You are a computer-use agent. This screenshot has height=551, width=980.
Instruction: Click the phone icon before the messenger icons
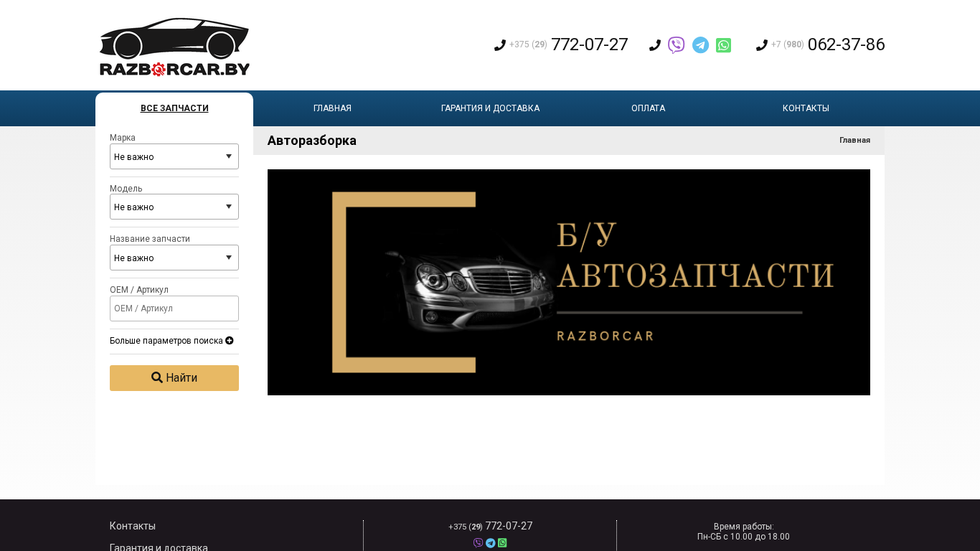click(x=655, y=45)
